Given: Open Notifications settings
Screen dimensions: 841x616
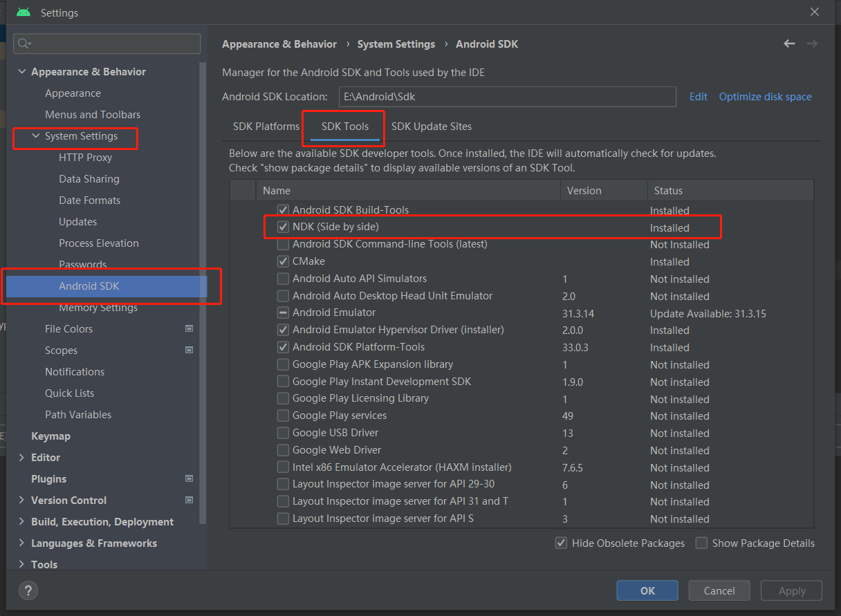Looking at the screenshot, I should tap(75, 372).
